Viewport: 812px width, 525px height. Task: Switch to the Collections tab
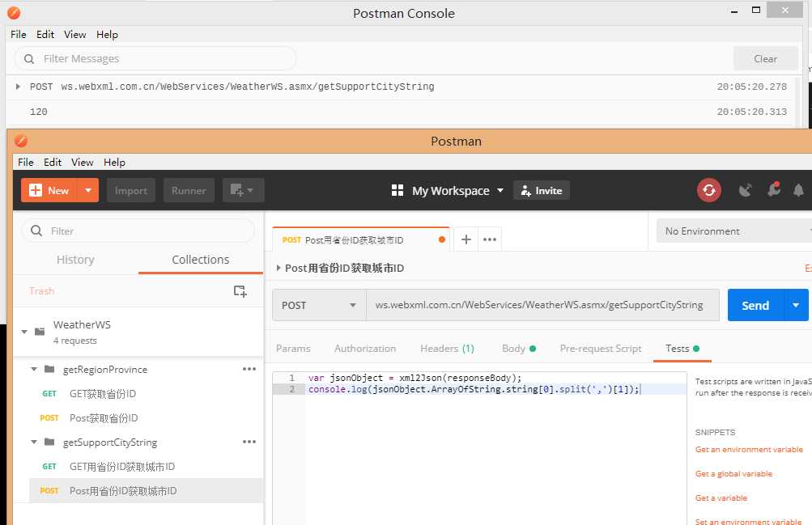pos(201,259)
